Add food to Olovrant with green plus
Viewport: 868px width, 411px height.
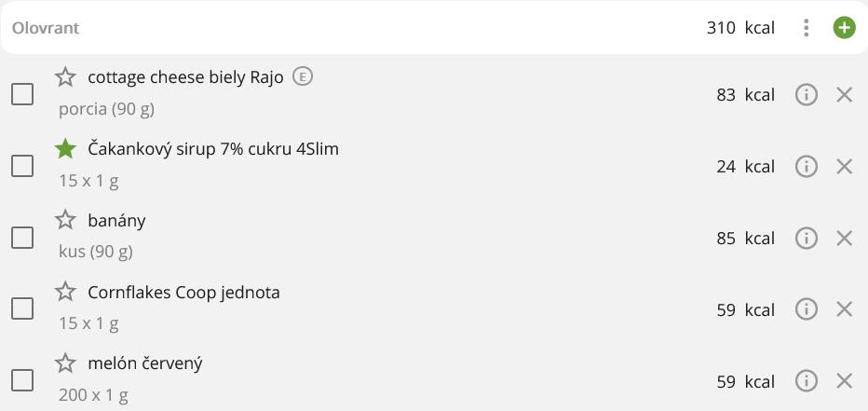[844, 28]
